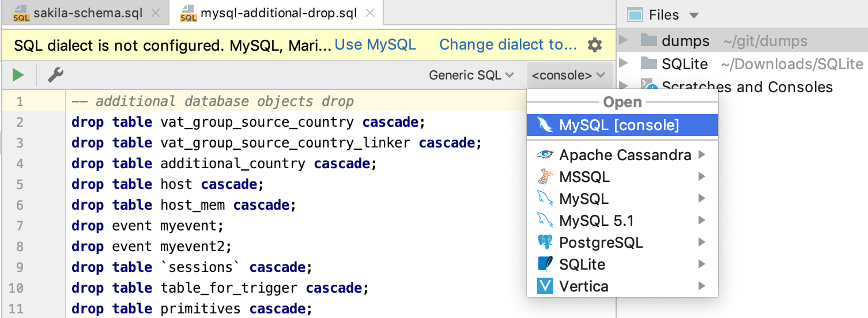Open the Files view dropdown arrow
868x318 pixels.
tap(694, 16)
